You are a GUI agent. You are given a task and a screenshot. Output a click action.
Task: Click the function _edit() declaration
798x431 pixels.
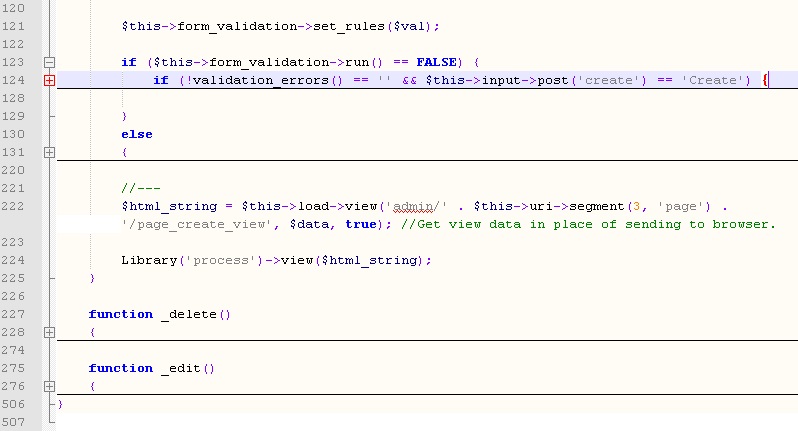click(152, 368)
